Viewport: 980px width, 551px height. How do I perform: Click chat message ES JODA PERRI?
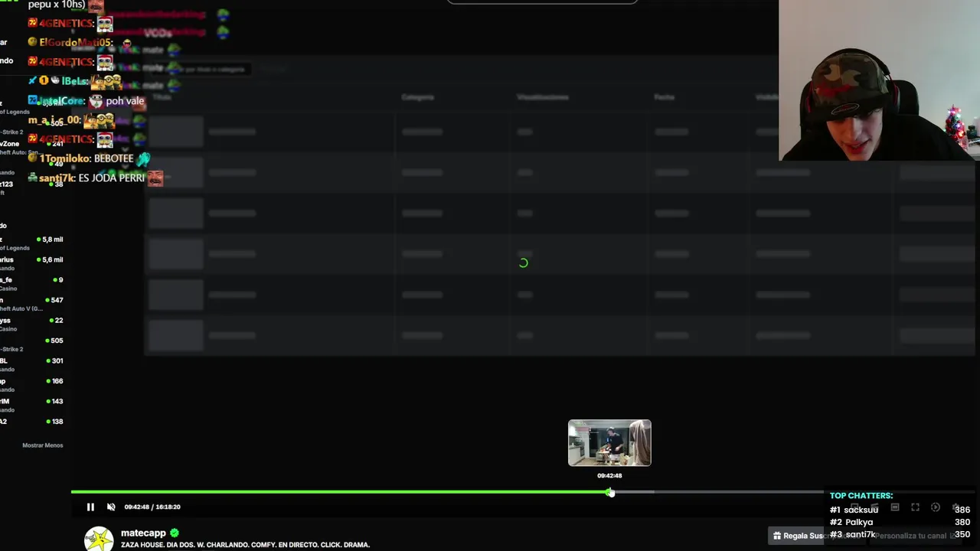coord(112,178)
